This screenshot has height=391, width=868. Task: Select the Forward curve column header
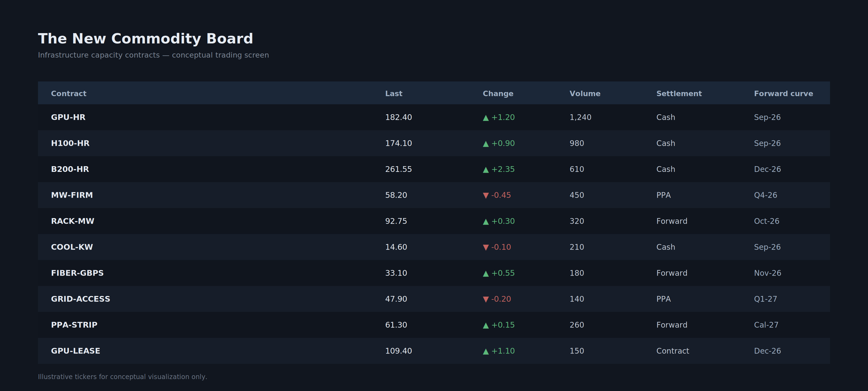[783, 93]
